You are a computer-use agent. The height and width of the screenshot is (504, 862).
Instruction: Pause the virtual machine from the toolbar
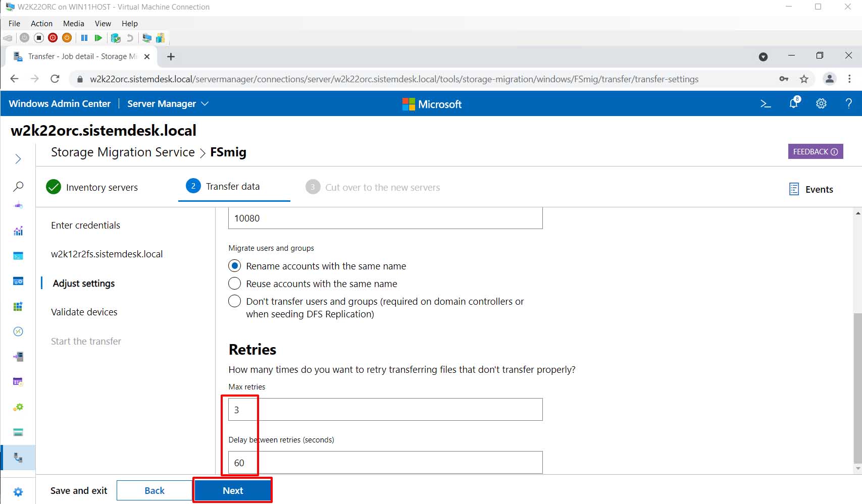click(x=84, y=38)
